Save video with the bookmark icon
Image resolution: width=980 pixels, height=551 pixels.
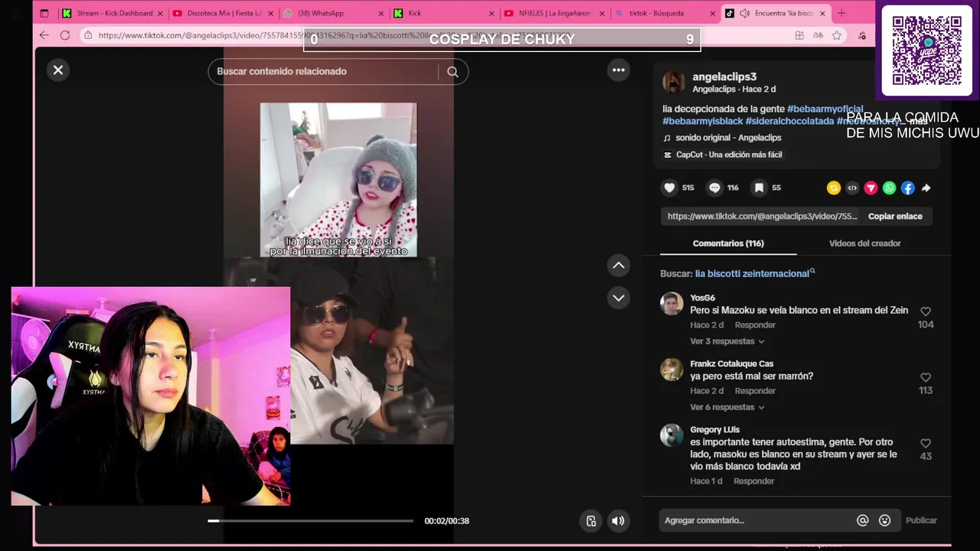point(759,187)
